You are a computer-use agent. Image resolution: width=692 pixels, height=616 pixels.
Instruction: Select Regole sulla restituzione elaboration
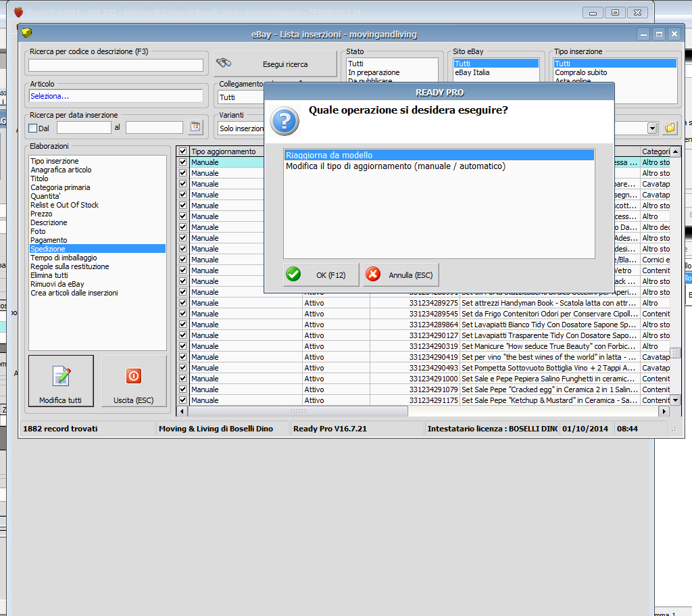click(97, 266)
